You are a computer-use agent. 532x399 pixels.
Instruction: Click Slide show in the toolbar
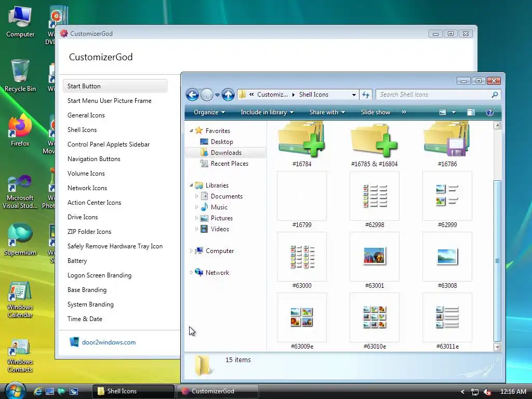[x=375, y=112]
